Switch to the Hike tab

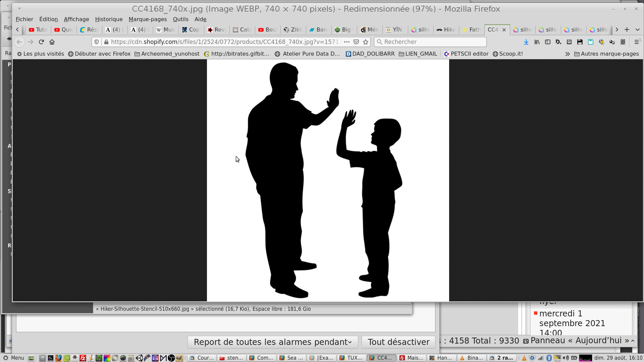coord(446,29)
